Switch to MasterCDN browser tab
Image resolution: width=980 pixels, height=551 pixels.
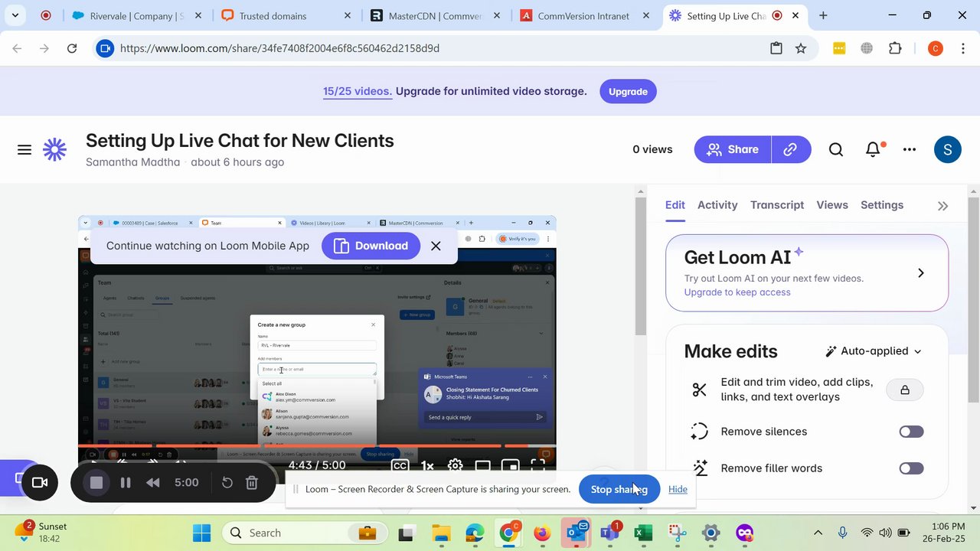(x=435, y=16)
